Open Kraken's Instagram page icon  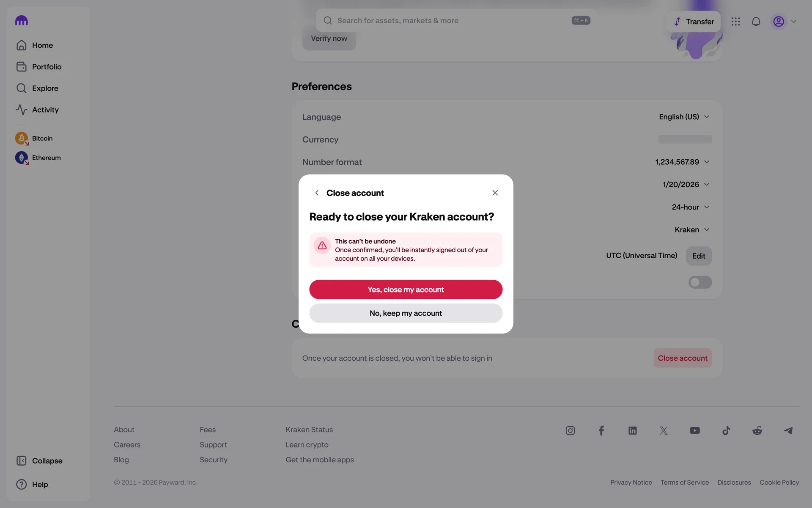[570, 431]
